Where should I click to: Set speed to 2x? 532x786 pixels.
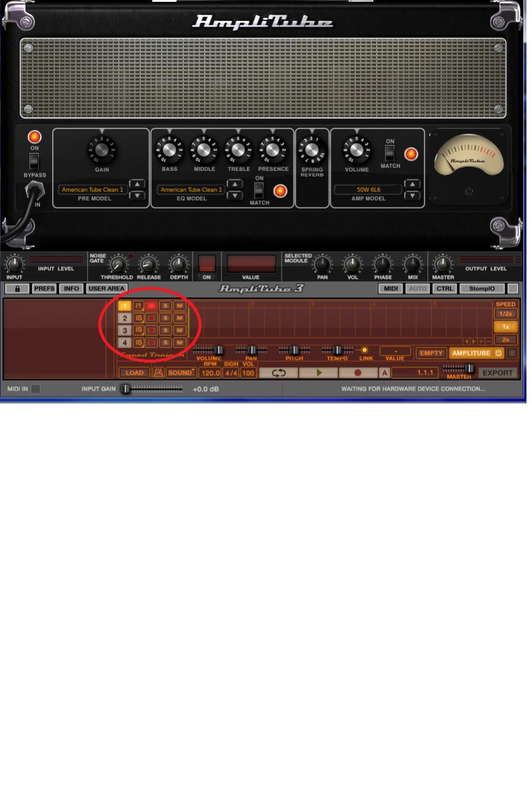point(506,339)
